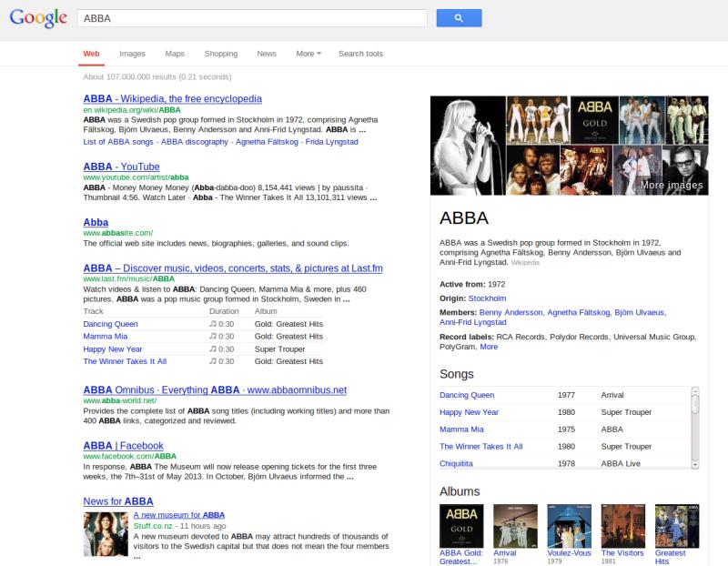The height and width of the screenshot is (566, 728).
Task: Select 'Super Trouper' album in Happy New Year Last.fm row
Action: click(279, 349)
